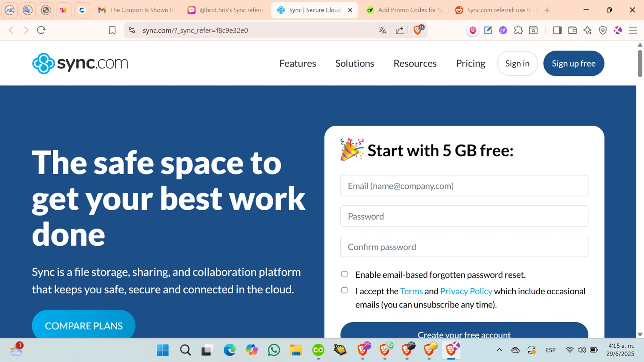This screenshot has height=362, width=644.
Task: Click the pencil note extension icon
Action: 488,30
